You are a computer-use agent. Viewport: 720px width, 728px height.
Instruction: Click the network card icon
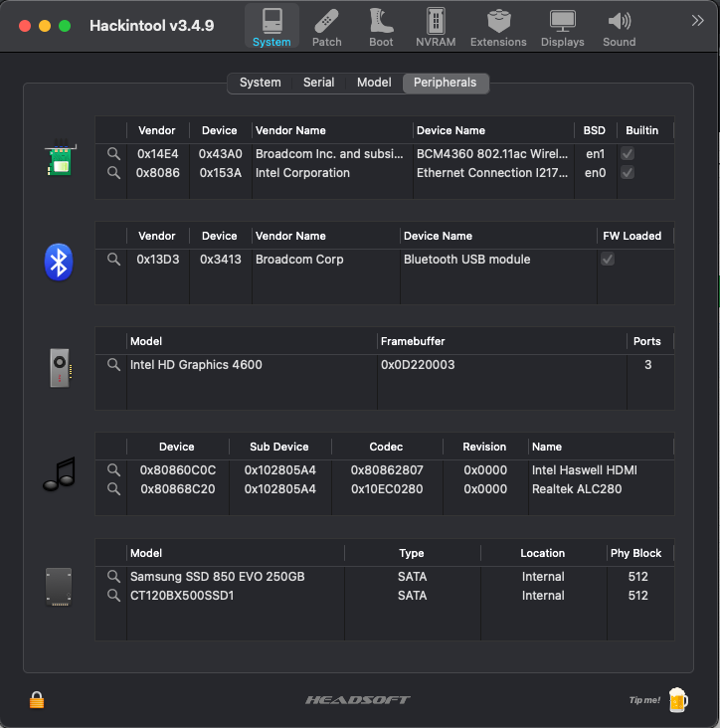click(x=60, y=158)
